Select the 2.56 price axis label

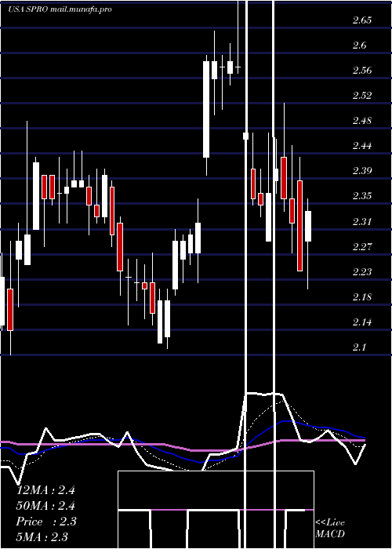(362, 71)
